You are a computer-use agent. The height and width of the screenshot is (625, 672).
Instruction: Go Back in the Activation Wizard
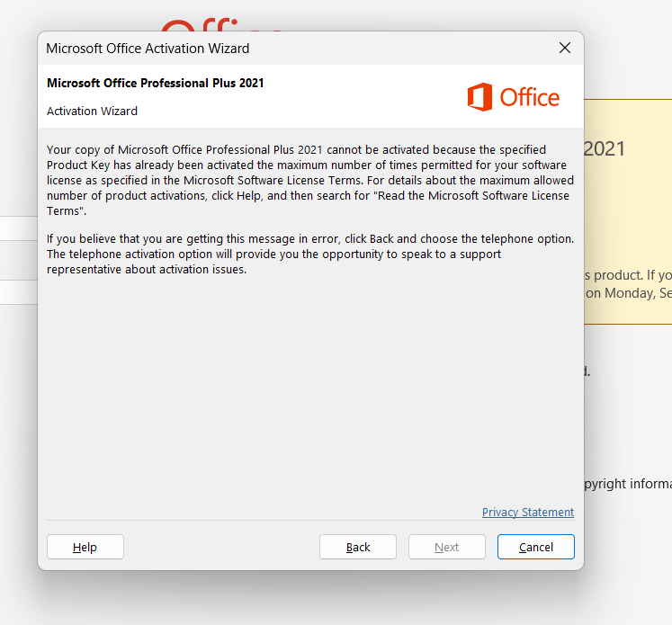pos(358,547)
